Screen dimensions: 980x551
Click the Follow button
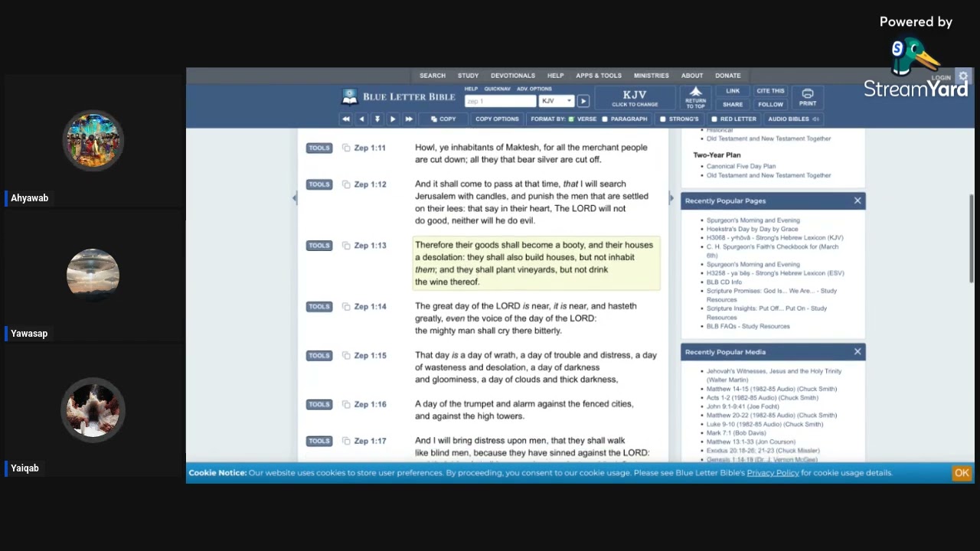click(770, 104)
